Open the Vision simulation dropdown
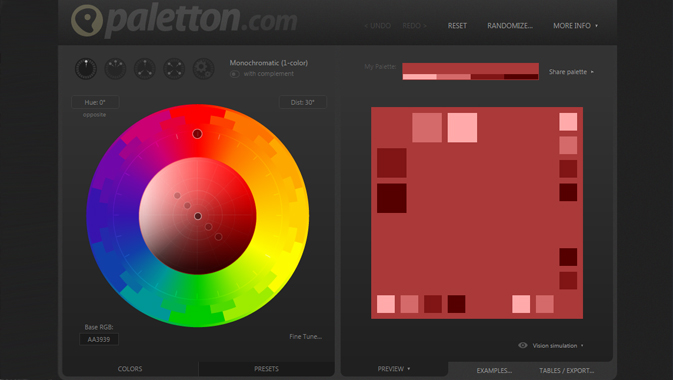Viewport: 673px width, 380px height. 558,346
